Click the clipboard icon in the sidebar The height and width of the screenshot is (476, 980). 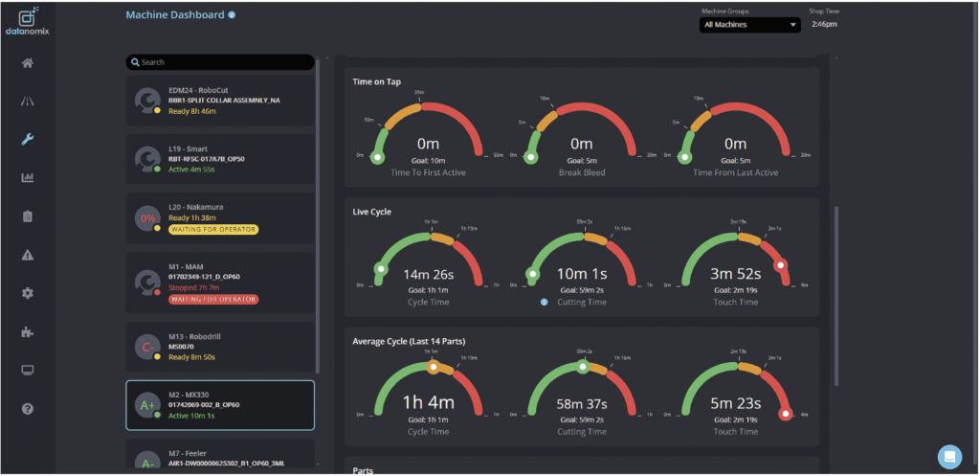(28, 216)
